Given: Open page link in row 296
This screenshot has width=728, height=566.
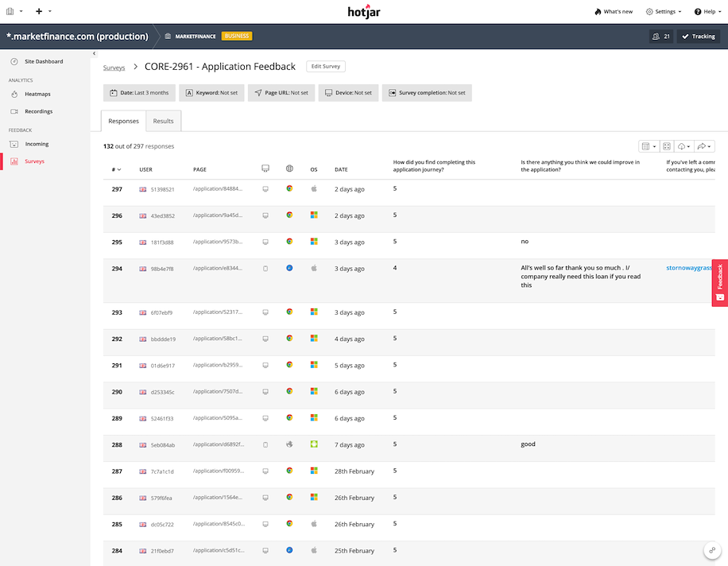Looking at the screenshot, I should click(218, 215).
